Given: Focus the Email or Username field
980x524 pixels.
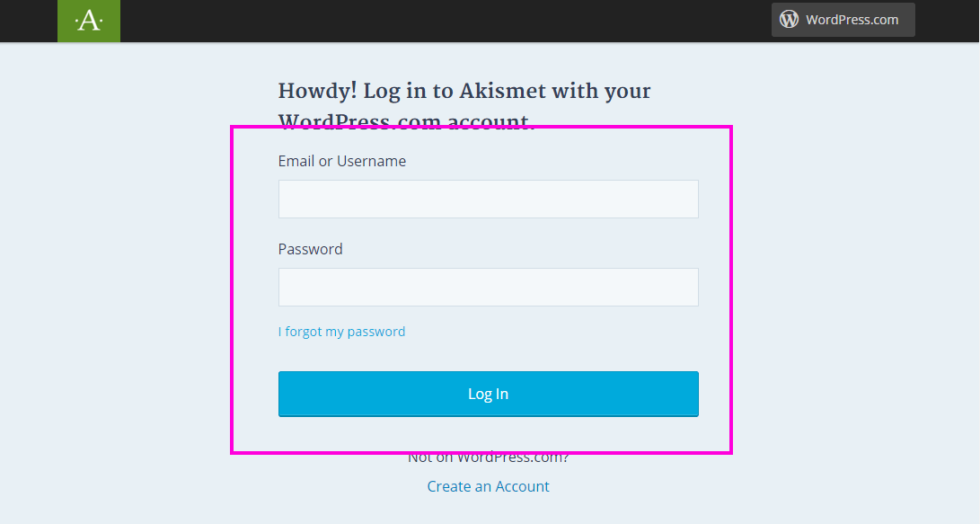Looking at the screenshot, I should coord(488,199).
